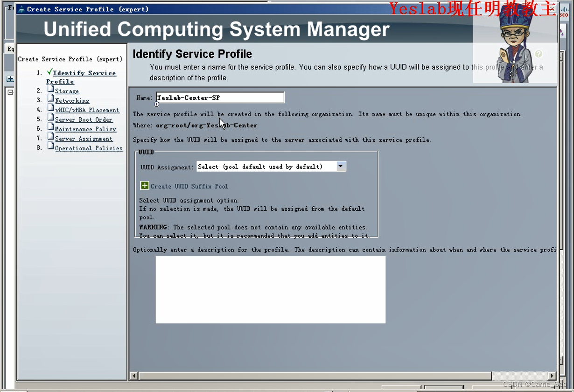Go to the Identify Service Profile step
574x392 pixels.
(81, 77)
